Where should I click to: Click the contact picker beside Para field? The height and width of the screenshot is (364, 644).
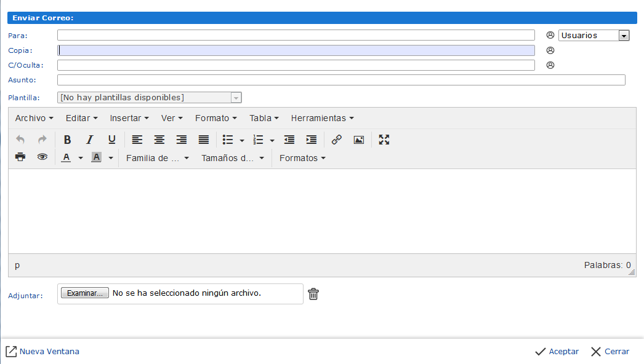550,35
